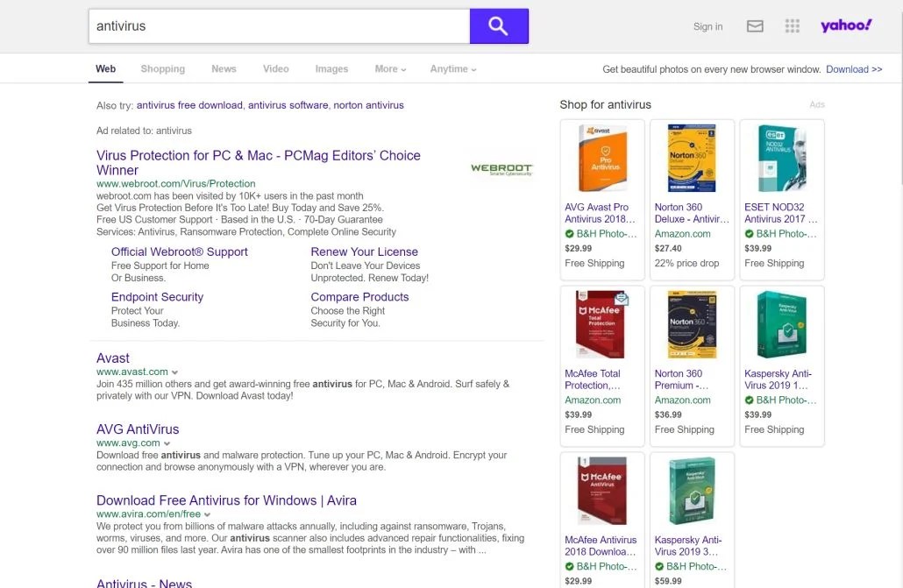Expand arrow next to www.avast.com
Viewport: 903px width, 588px height.
174,372
